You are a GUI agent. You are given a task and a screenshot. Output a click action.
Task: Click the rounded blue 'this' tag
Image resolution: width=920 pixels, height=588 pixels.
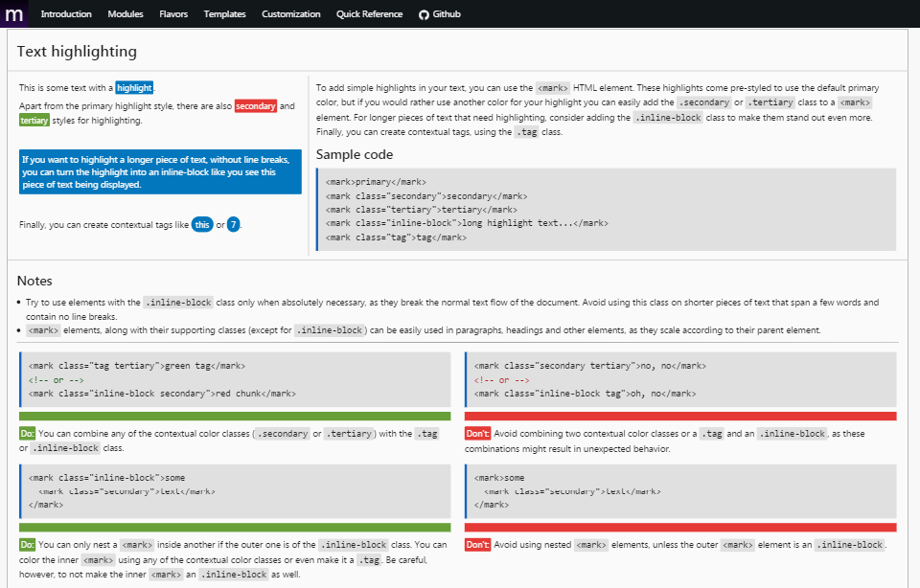coord(202,225)
